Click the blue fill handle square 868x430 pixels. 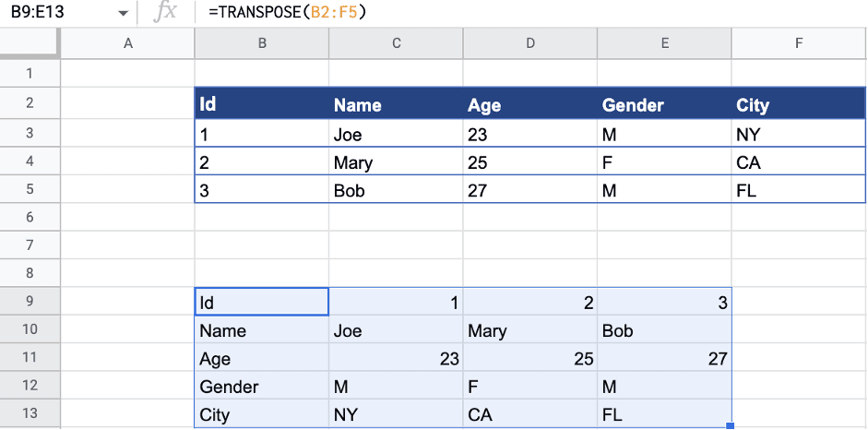pos(731,425)
